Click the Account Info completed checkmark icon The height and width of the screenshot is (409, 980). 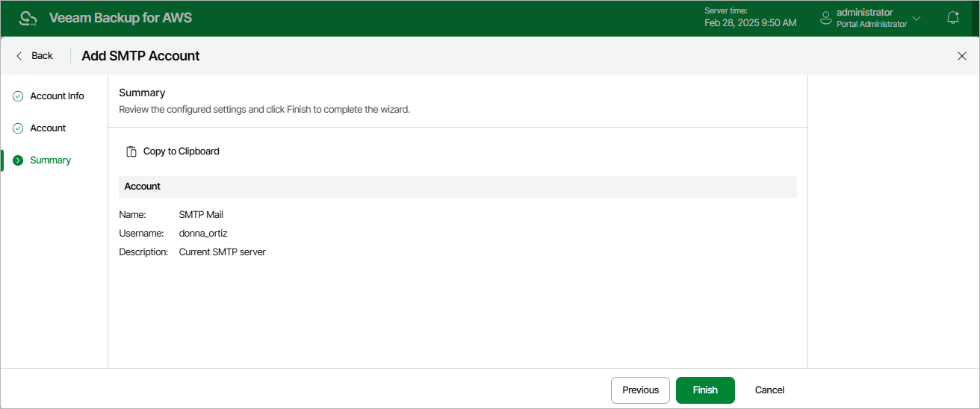pos(18,96)
